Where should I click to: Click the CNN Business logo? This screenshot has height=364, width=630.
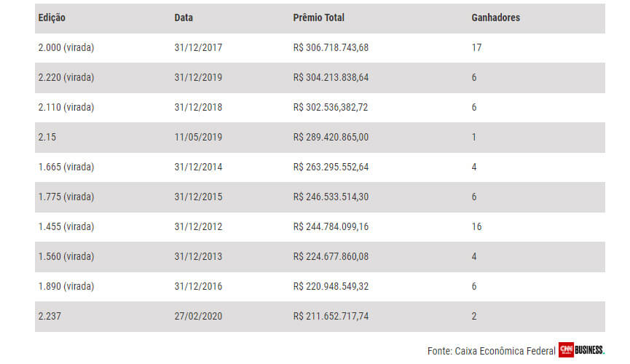click(x=581, y=350)
